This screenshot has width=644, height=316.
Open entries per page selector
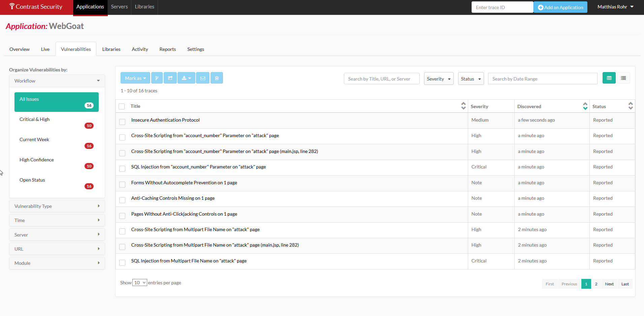(139, 283)
